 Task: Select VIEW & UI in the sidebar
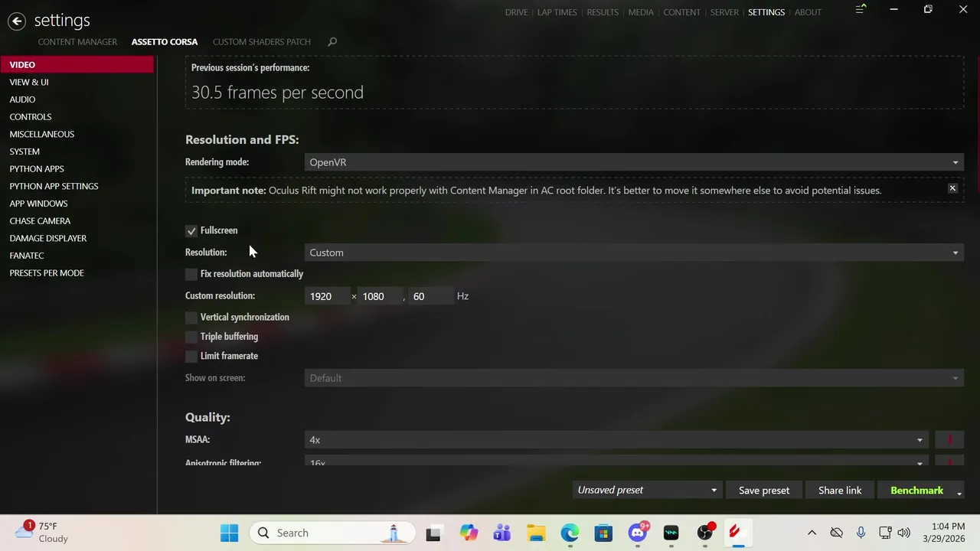tap(77, 82)
